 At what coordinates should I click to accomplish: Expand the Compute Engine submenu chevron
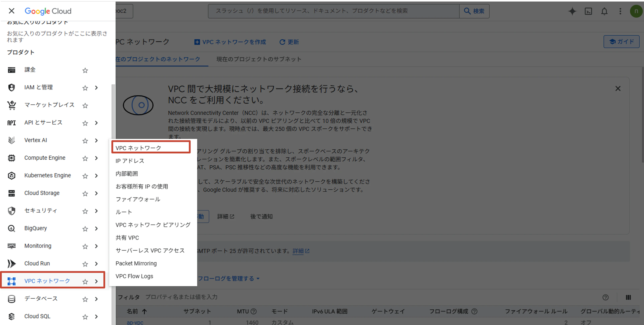pos(96,158)
